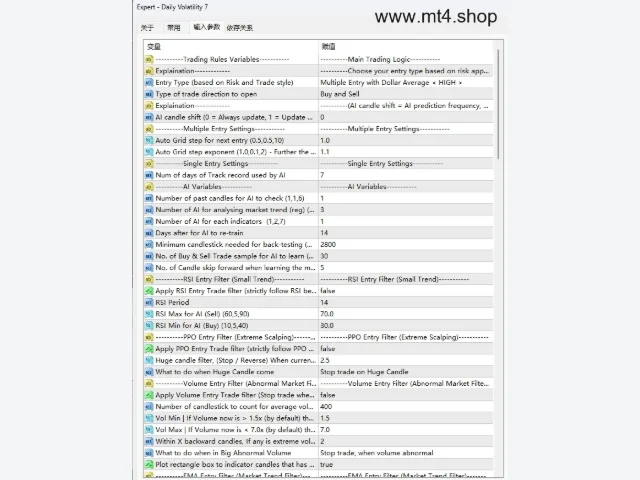Screen dimensions: 640x480
Task: Select the 'What to do when in Big Abnormal Volume' label
Action: pyautogui.click(x=223, y=453)
